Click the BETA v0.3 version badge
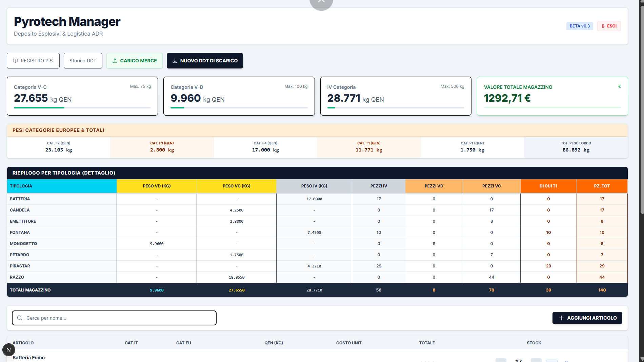This screenshot has width=644, height=362. click(x=579, y=26)
